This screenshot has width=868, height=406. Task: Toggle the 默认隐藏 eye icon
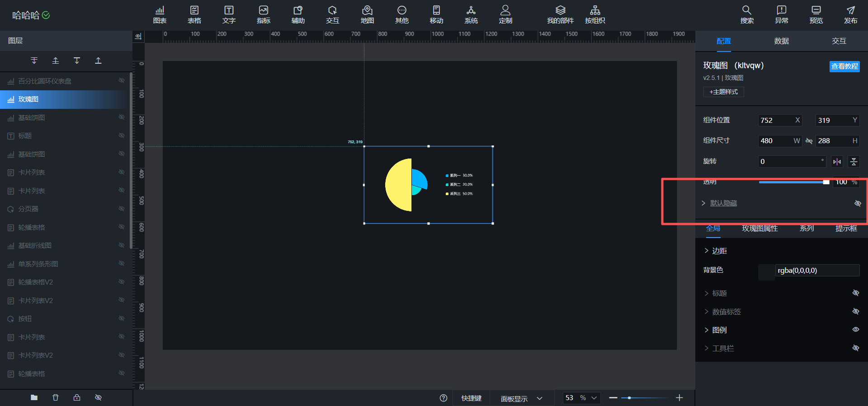[x=858, y=203]
